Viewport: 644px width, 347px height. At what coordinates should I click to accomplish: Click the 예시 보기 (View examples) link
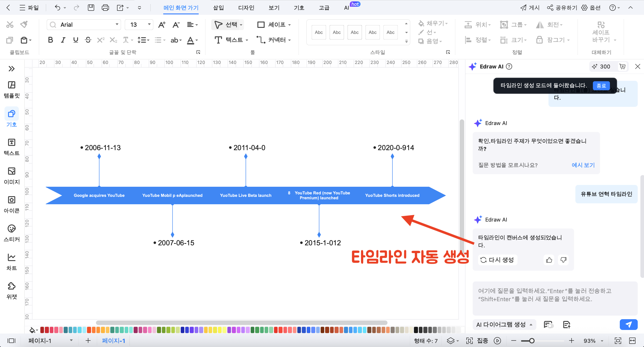pos(583,165)
